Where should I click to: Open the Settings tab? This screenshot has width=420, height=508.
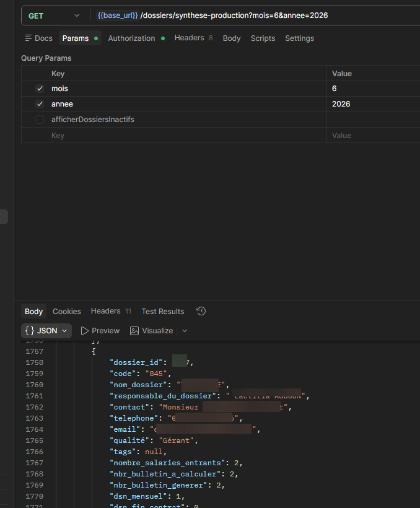[299, 38]
